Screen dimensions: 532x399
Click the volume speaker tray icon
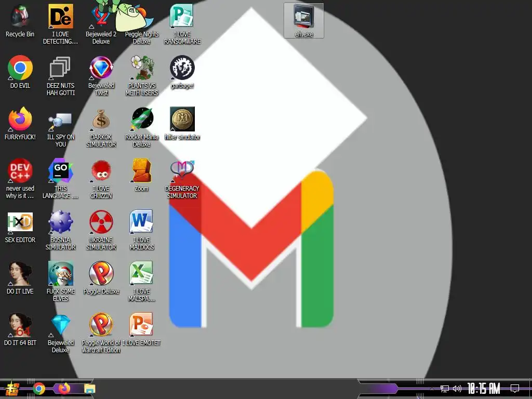[457, 389]
